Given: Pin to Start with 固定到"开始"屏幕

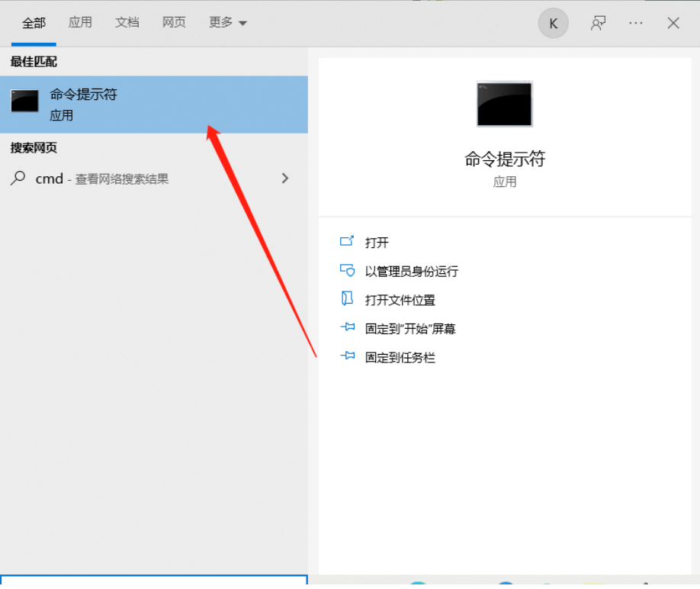Looking at the screenshot, I should pyautogui.click(x=409, y=329).
